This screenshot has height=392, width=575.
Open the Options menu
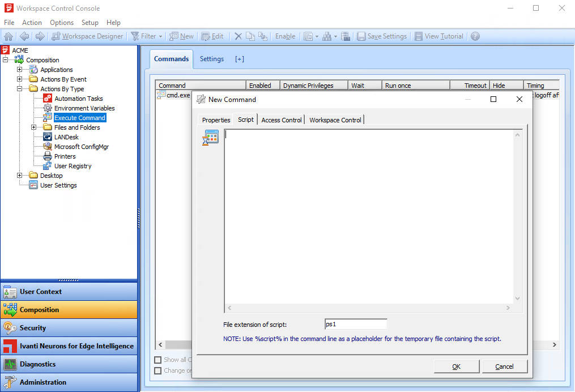point(62,22)
